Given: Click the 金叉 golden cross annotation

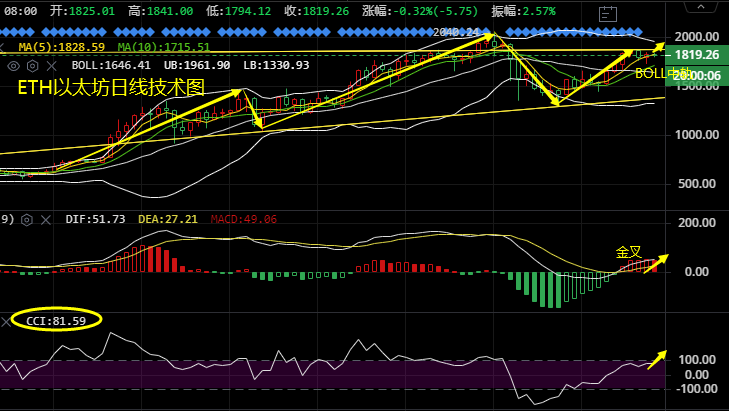Looking at the screenshot, I should (x=628, y=253).
